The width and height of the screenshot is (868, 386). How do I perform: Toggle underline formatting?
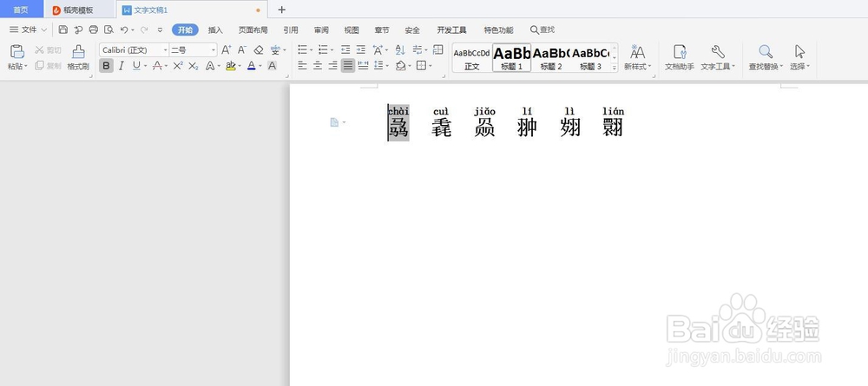136,66
